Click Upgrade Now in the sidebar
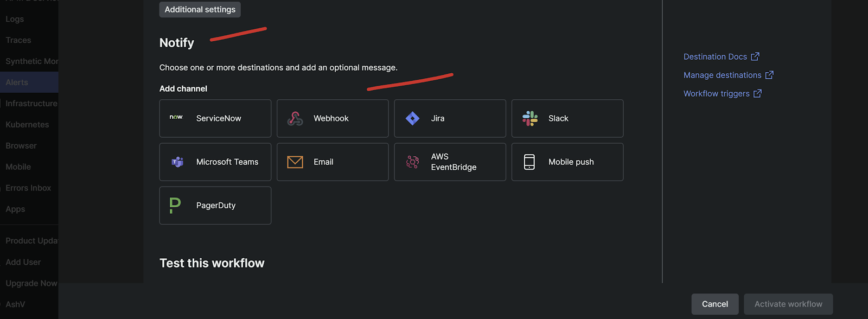 pos(31,283)
